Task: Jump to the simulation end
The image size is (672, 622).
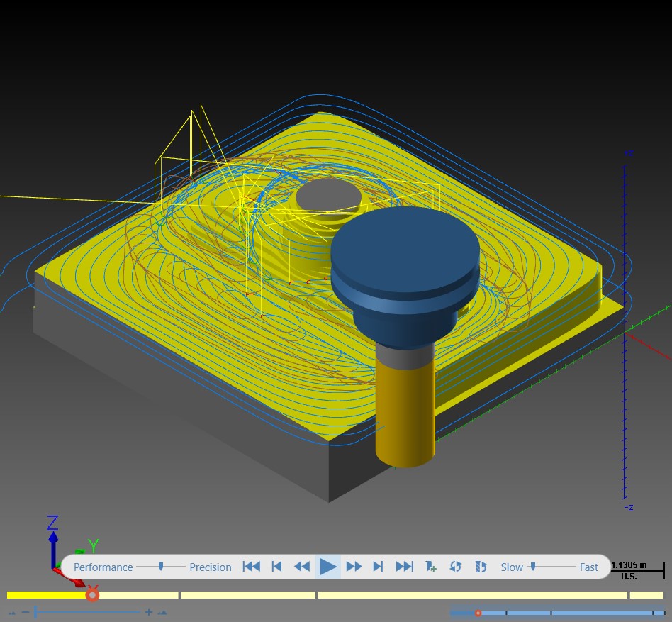Action: pyautogui.click(x=404, y=567)
